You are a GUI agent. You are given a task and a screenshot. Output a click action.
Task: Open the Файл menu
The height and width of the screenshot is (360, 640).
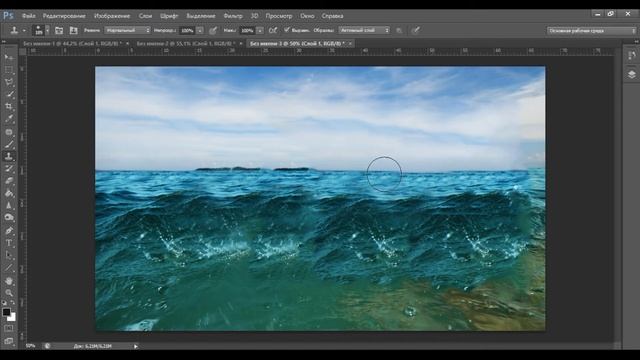[29, 16]
